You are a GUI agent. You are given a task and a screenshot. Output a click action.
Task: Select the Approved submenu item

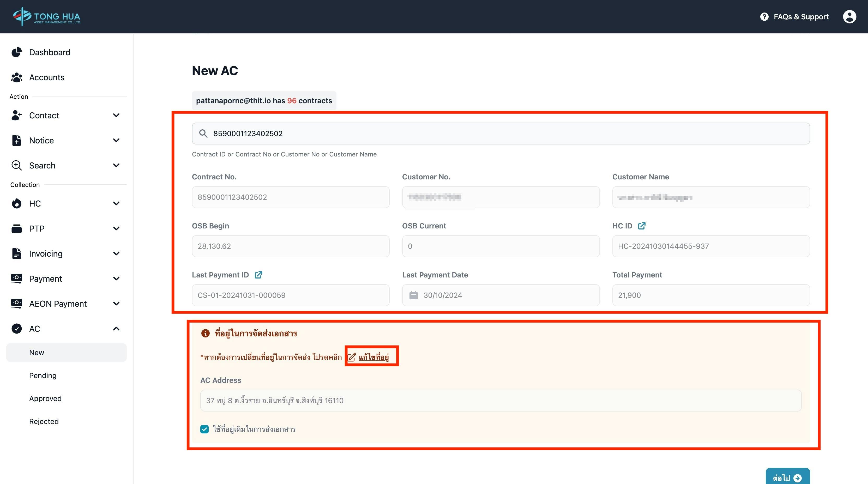tap(45, 398)
